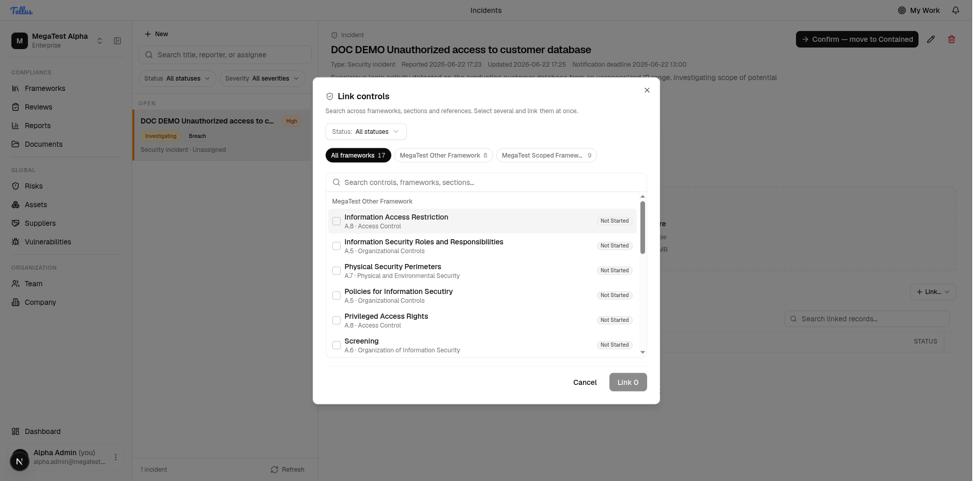The image size is (980, 481).
Task: Select MegaTest Scoped Framework tab
Action: [546, 156]
